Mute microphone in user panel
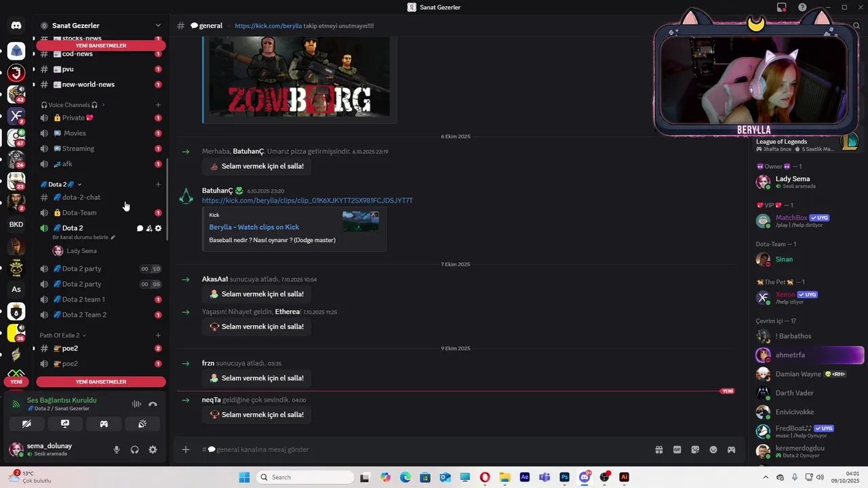Screen dimensions: 868x488 point(117,449)
